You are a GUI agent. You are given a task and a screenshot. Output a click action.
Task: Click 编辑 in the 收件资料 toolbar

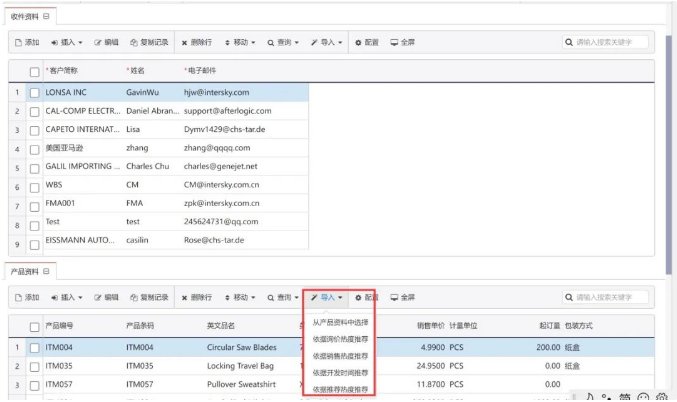[x=106, y=43]
